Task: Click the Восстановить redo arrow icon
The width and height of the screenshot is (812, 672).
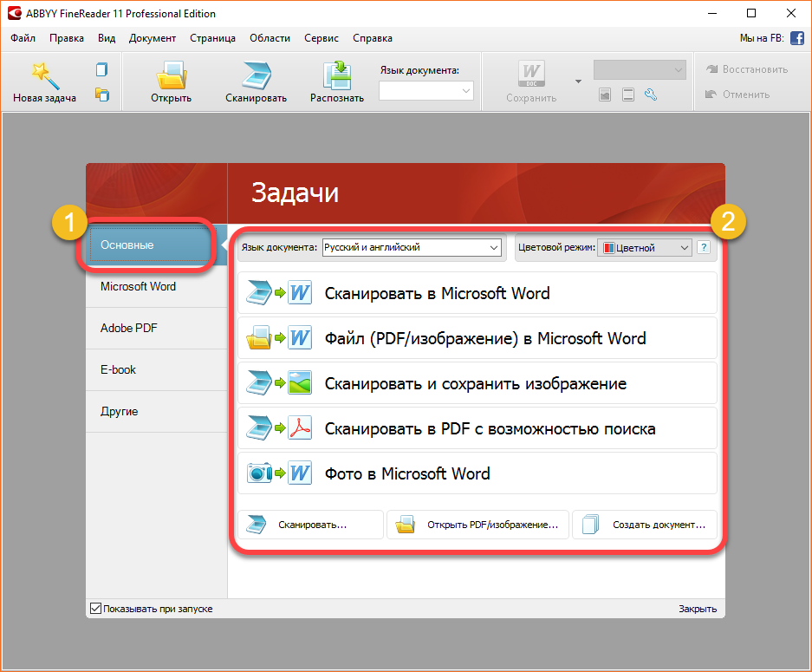Action: point(712,69)
